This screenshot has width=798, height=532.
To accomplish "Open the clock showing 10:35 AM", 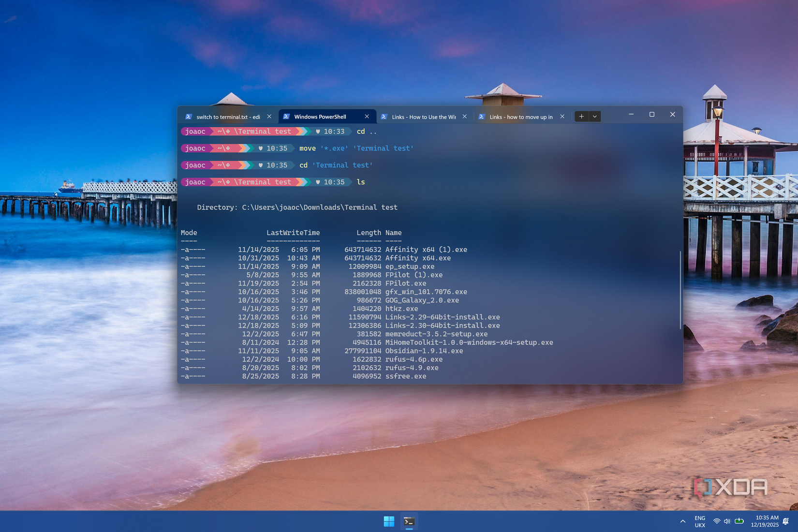I will 765,521.
